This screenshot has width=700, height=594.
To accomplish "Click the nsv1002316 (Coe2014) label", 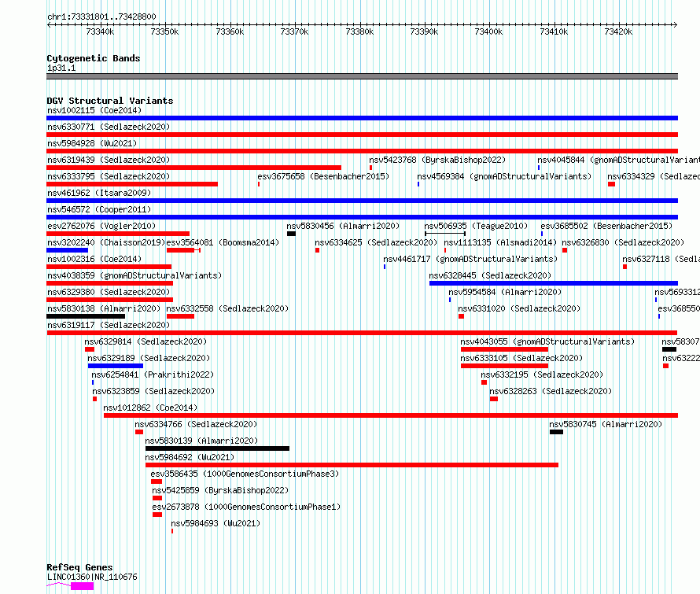I will pyautogui.click(x=94, y=259).
